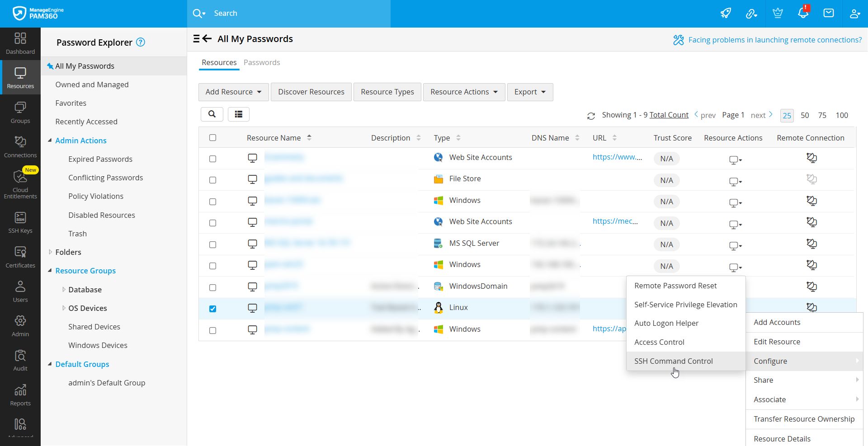Choose SSH Command Control from the submenu
Screen dimensions: 868x446
click(x=673, y=361)
